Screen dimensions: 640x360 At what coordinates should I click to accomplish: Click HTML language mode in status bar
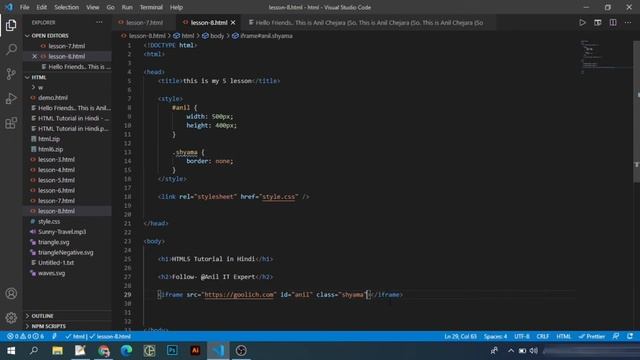click(x=564, y=336)
